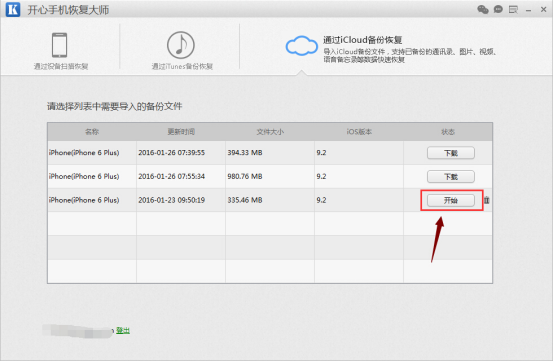Open the chat bubble support icon
The width and height of the screenshot is (553, 361).
coord(498,10)
